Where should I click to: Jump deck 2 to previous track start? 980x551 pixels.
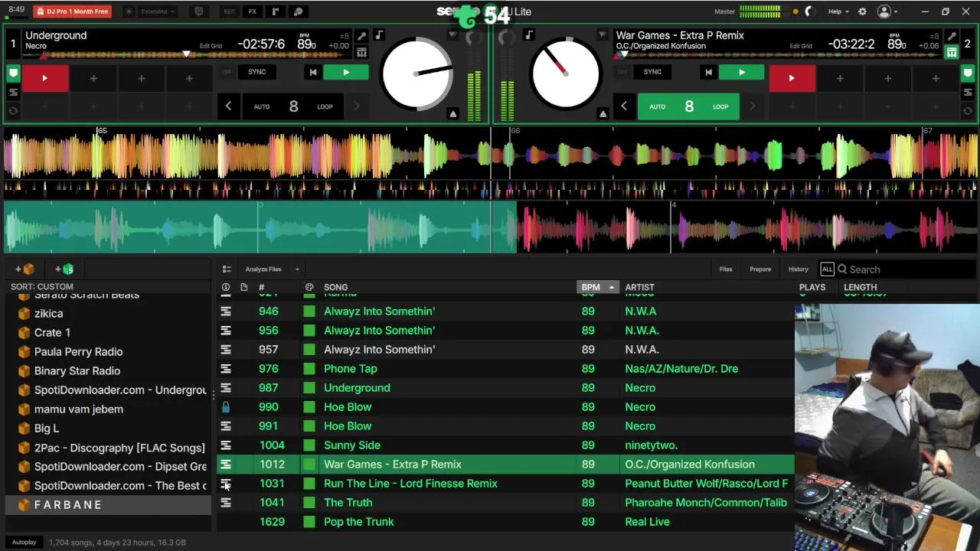708,73
